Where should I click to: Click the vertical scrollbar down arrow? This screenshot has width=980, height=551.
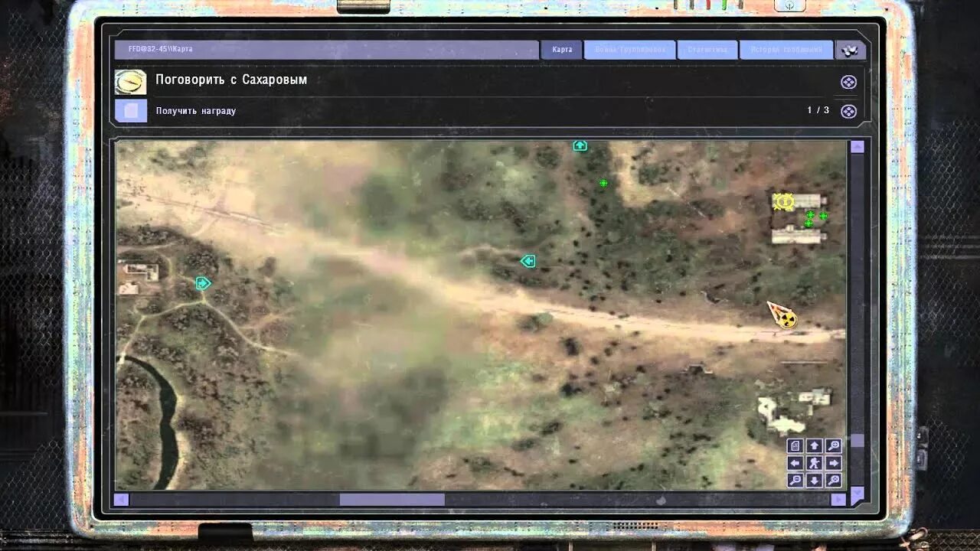(857, 496)
